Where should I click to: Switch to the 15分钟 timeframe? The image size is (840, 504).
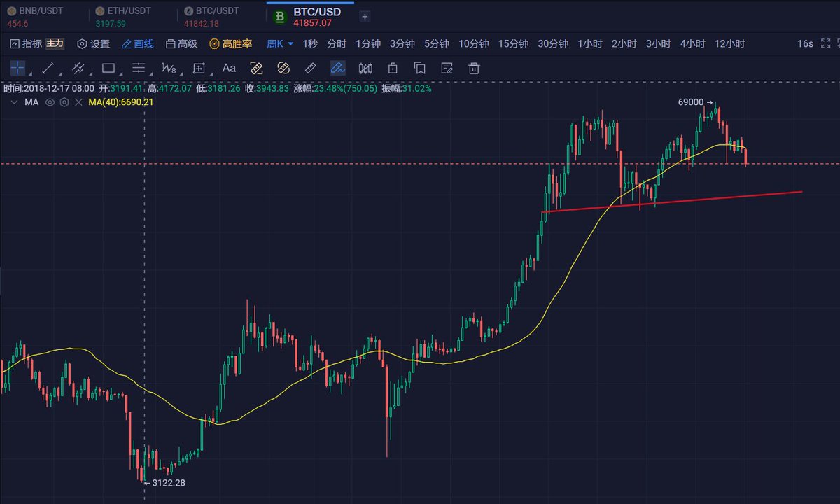coord(514,43)
